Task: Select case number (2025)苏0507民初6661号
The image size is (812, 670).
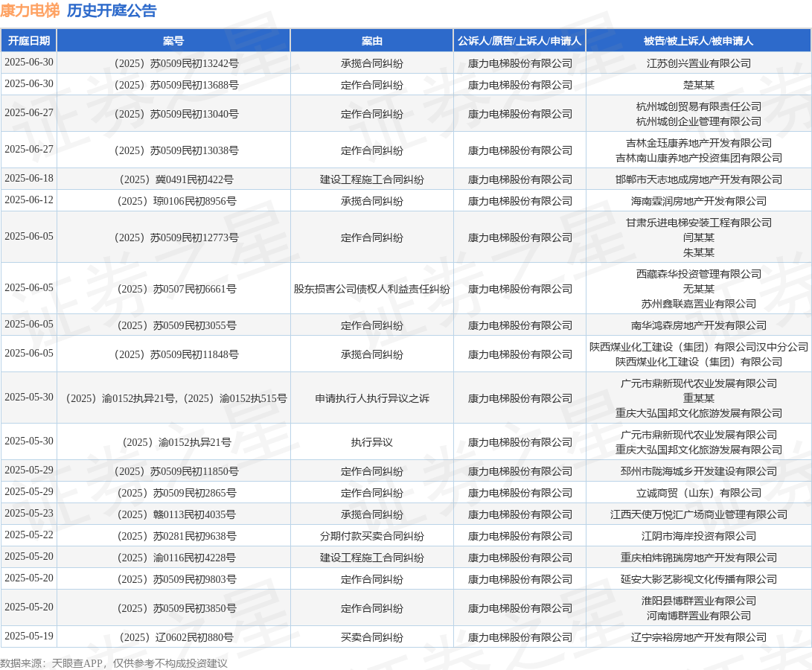Action: pos(176,289)
